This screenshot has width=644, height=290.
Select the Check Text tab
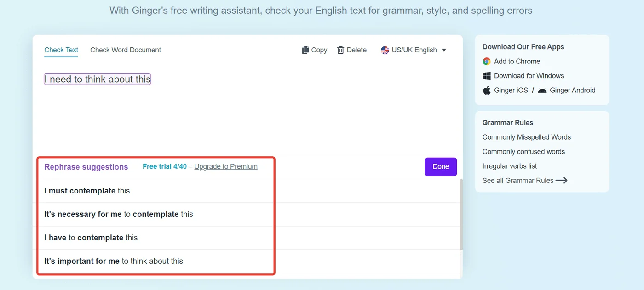pyautogui.click(x=61, y=50)
